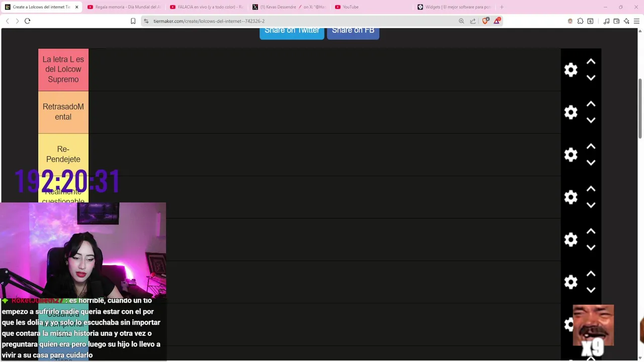View site information for tiermaker.com
Image resolution: width=644 pixels, height=362 pixels.
(146, 21)
